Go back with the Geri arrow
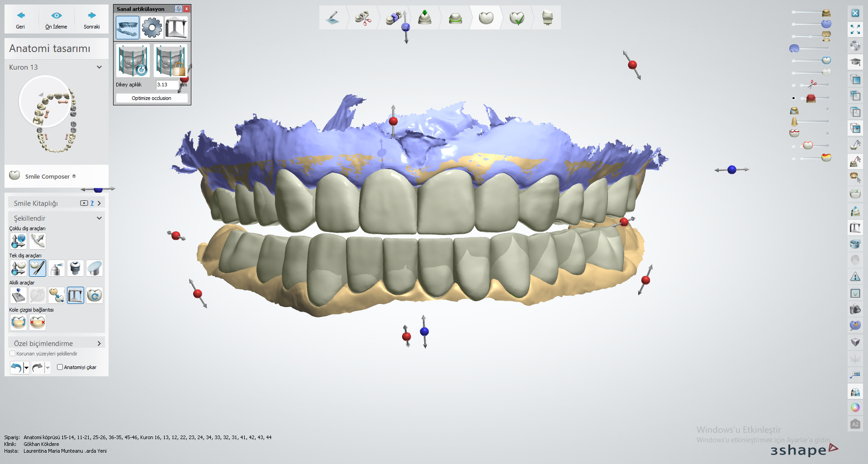 pos(20,19)
